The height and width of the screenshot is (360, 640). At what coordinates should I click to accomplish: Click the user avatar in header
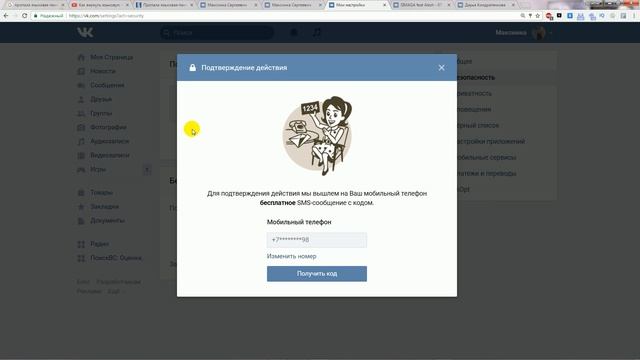pos(539,33)
